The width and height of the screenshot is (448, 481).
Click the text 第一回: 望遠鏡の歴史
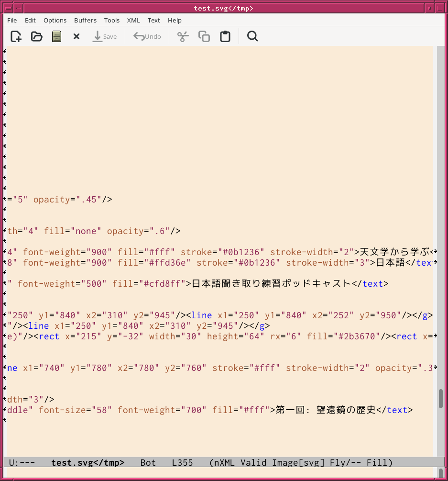[326, 410]
